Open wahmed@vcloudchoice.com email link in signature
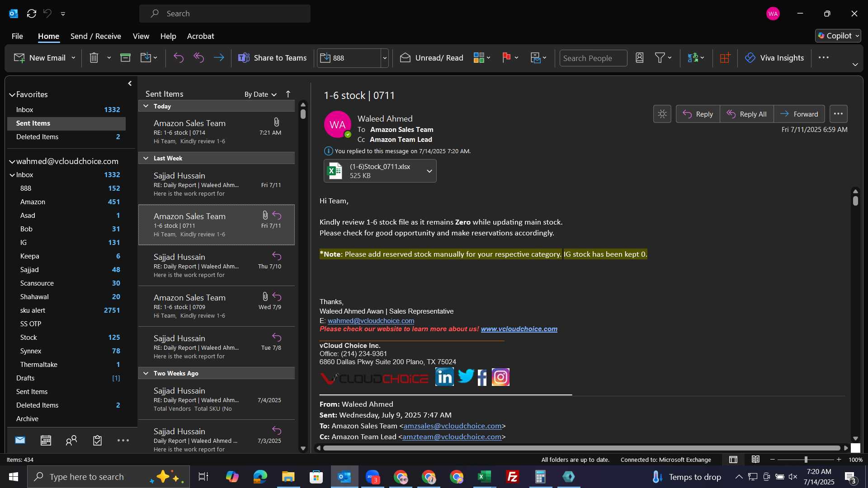This screenshot has height=488, width=868. [x=371, y=320]
